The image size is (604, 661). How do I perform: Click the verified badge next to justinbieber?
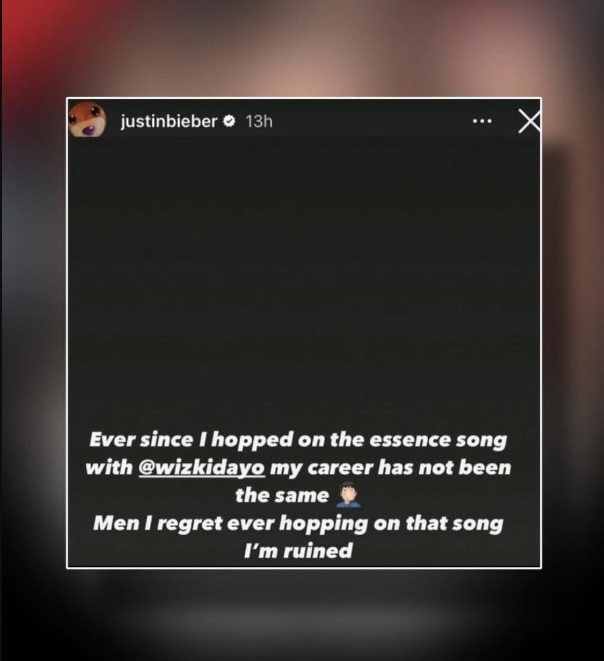click(229, 121)
